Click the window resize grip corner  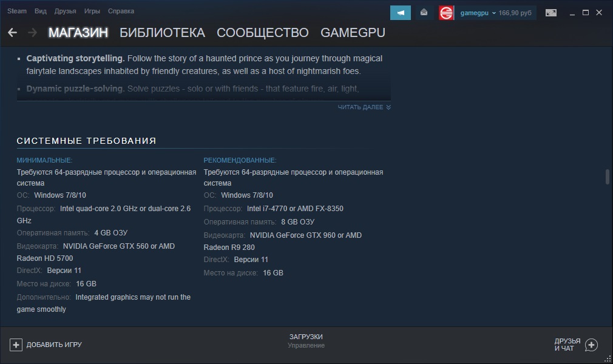pos(608,359)
